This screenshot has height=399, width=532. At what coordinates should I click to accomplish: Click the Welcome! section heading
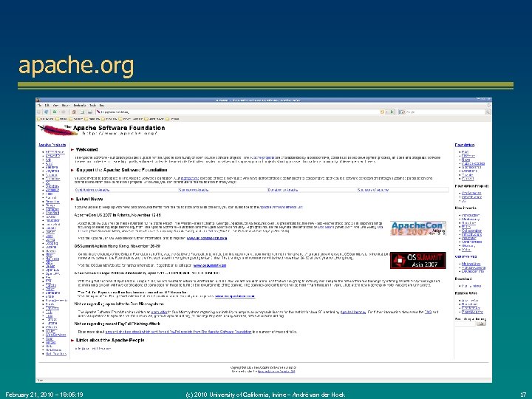(87, 149)
